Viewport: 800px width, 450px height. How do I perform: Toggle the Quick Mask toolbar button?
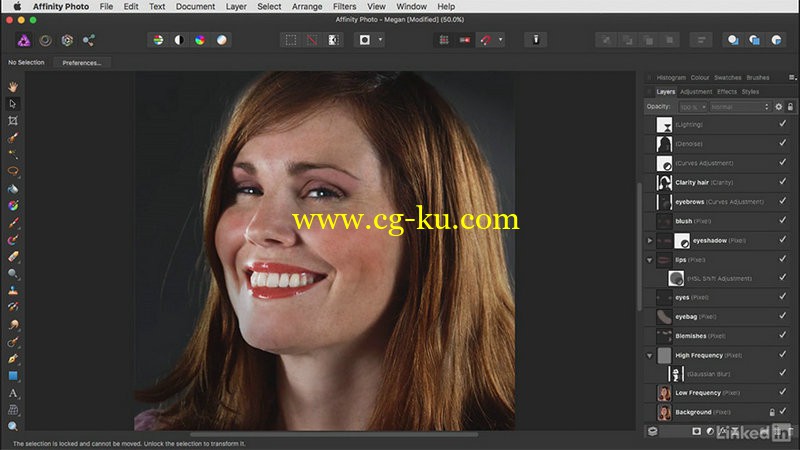tap(365, 40)
